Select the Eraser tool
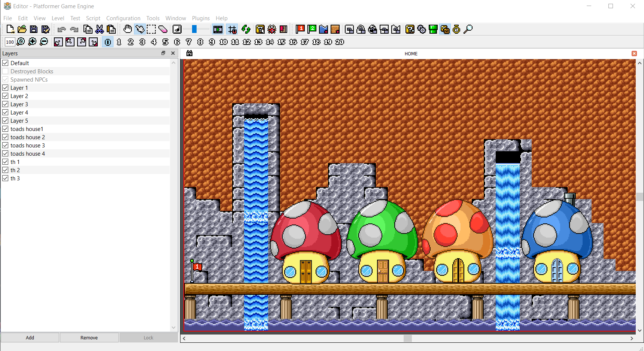Screen dimensions: 644x351 (163, 29)
